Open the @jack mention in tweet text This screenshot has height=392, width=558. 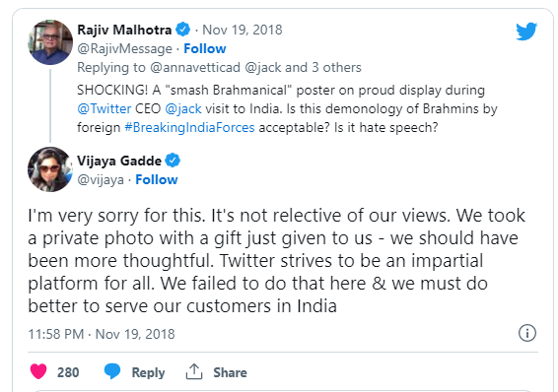(x=183, y=108)
